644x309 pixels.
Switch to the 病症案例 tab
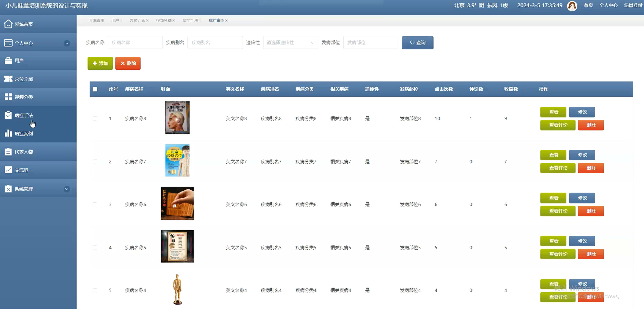click(216, 21)
